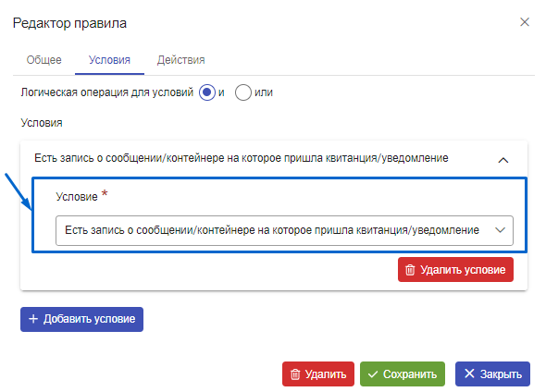546x392 pixels.
Task: Switch to the Общее tab
Action: pos(43,60)
